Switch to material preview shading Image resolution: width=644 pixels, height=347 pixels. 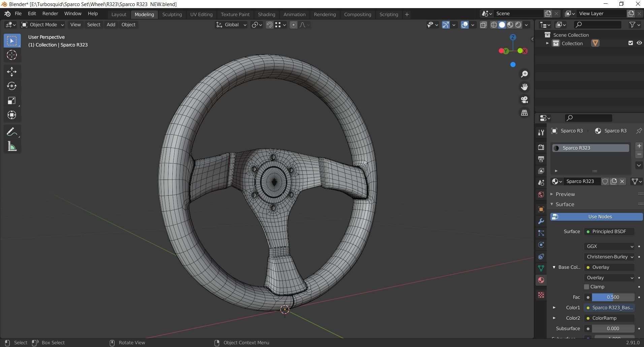510,25
